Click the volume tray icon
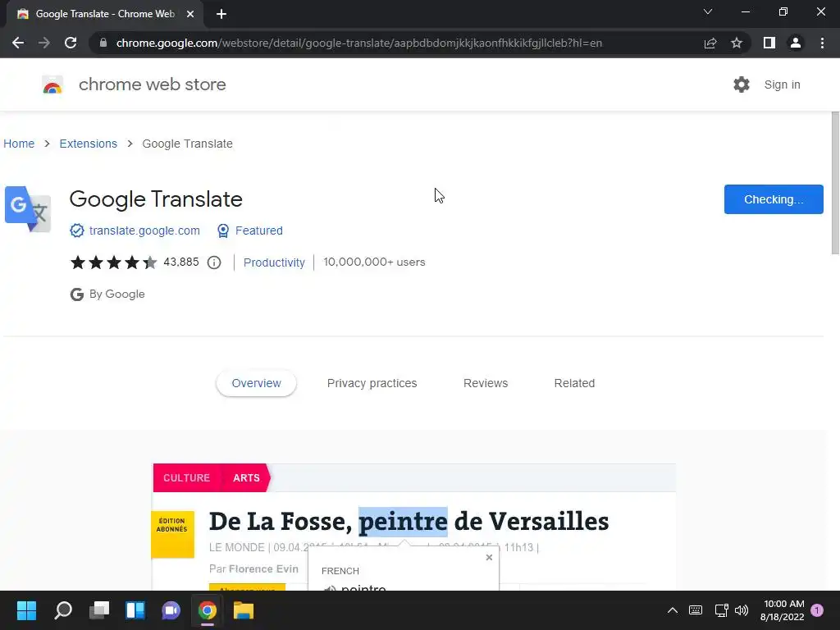 click(742, 610)
